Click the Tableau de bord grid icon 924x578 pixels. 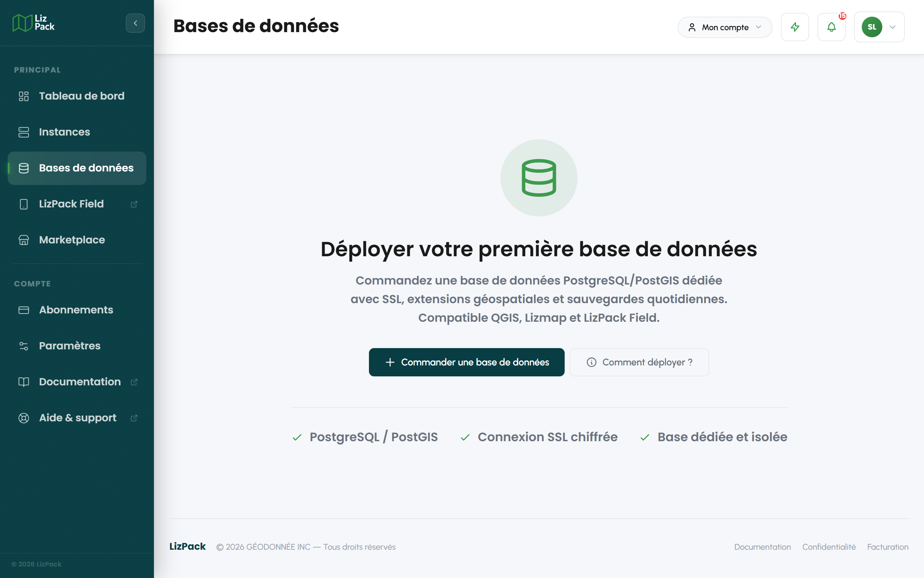pyautogui.click(x=24, y=96)
